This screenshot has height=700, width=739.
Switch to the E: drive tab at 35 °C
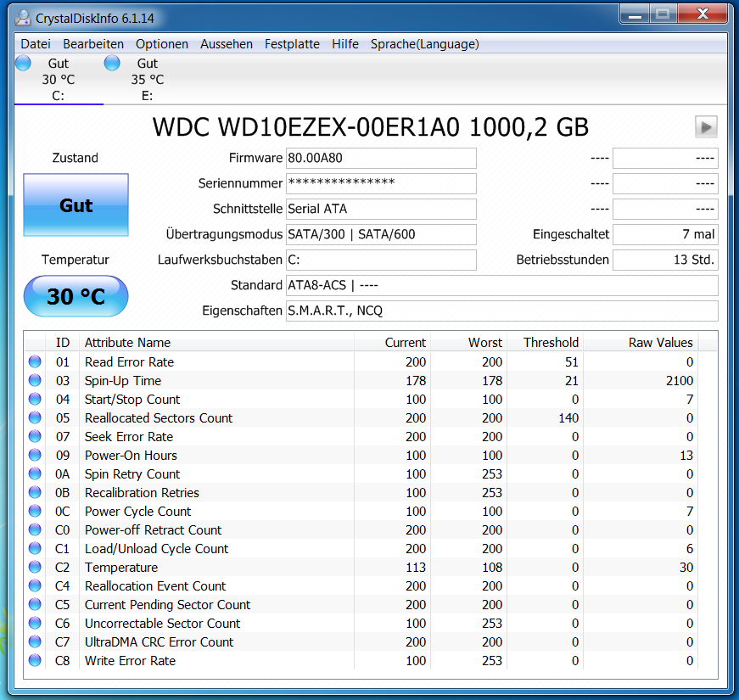point(148,79)
